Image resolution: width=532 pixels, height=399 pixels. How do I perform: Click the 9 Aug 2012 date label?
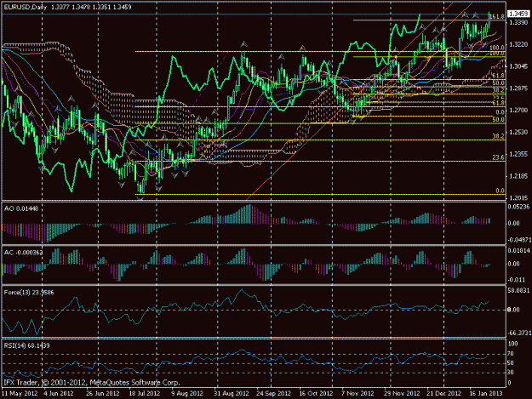point(187,394)
